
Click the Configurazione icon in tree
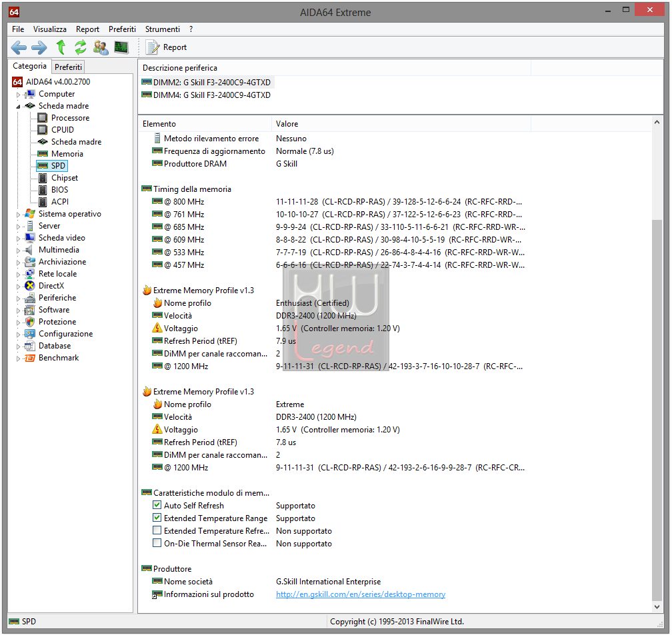(x=29, y=334)
